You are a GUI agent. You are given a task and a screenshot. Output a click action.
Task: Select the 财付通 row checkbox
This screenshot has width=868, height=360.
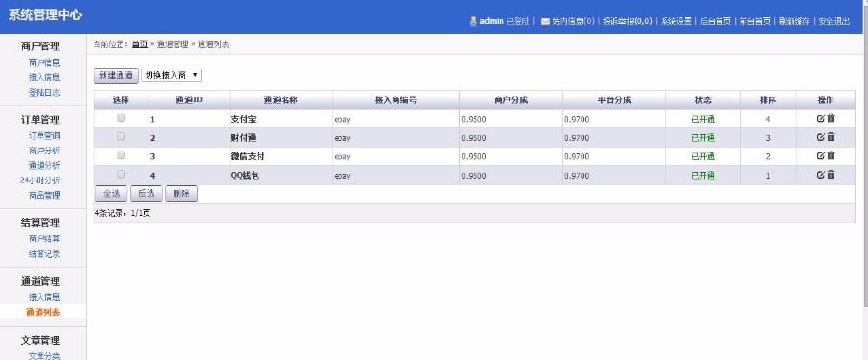[121, 136]
